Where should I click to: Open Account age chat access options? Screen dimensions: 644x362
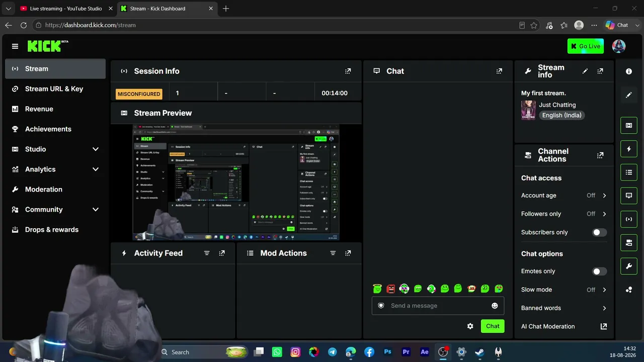(564, 196)
